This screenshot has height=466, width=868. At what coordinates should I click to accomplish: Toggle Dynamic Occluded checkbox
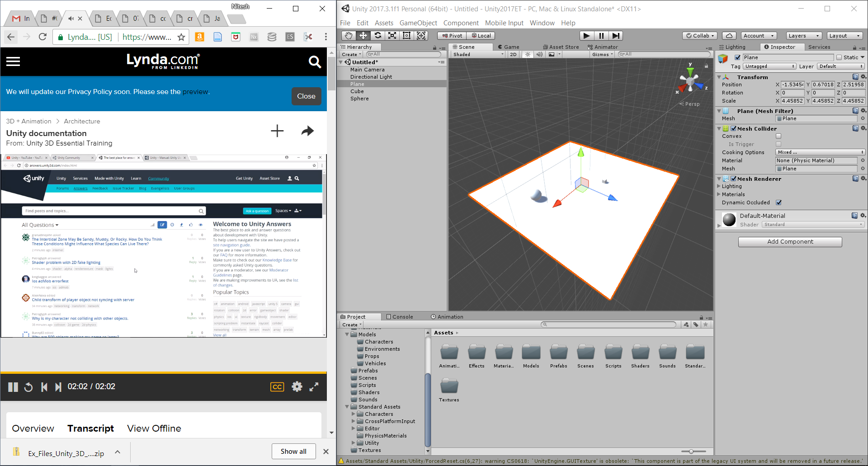tap(778, 202)
